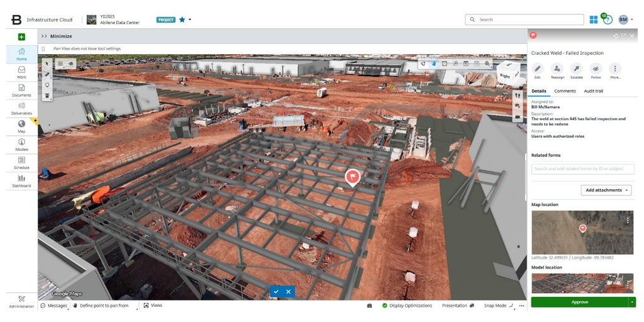Toggle Display Optimizations in the status bar
Viewport: 644px width, 322px height.
(406, 306)
